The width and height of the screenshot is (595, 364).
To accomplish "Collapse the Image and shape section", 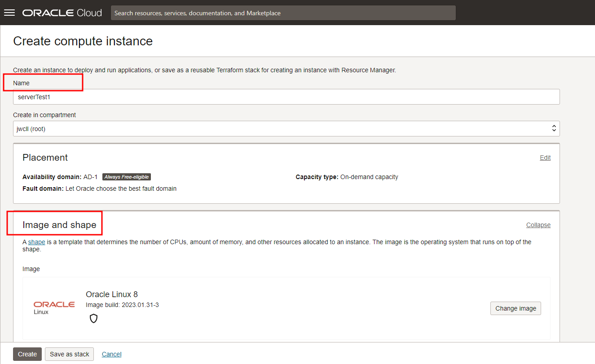I will tap(538, 225).
